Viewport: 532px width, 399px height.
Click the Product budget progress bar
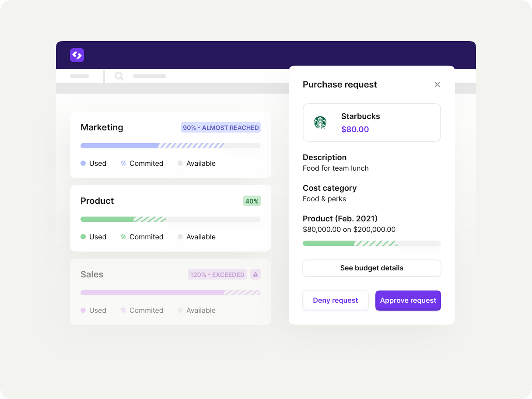(x=171, y=219)
